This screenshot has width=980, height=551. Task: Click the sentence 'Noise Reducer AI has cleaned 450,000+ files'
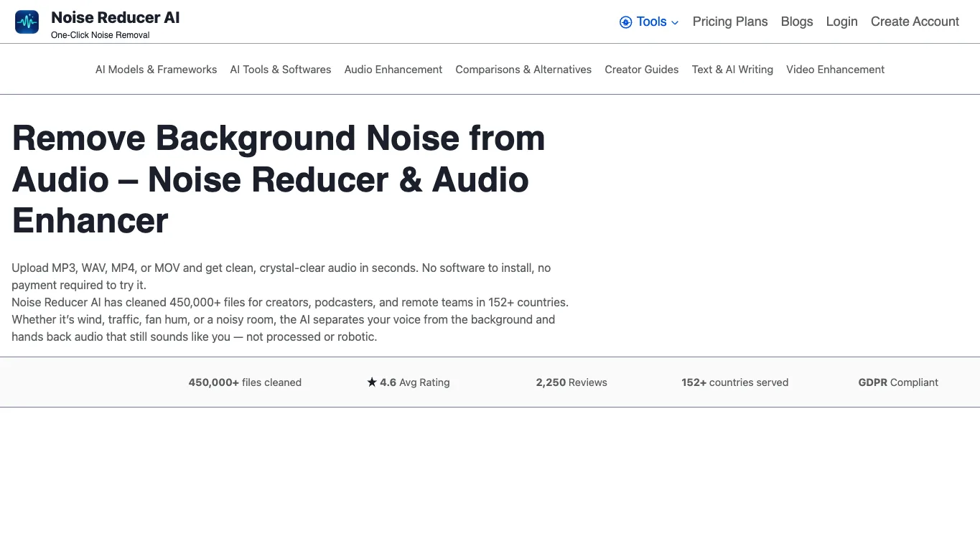(290, 302)
